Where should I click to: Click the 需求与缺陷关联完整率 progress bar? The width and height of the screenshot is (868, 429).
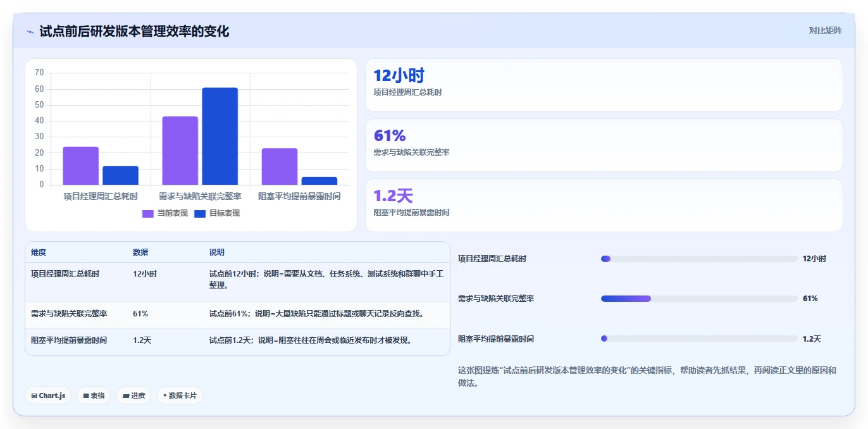699,299
